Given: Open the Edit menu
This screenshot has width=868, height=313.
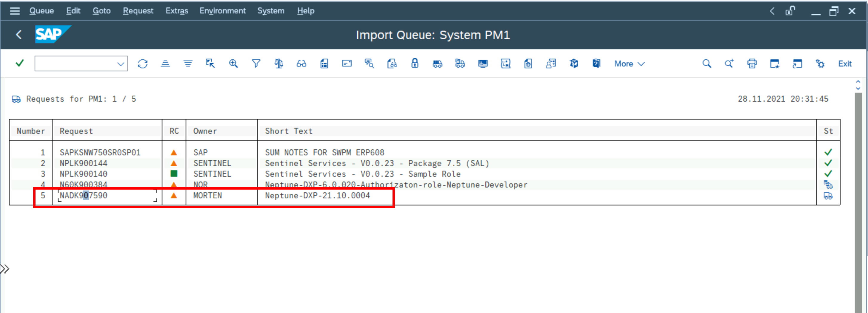Looking at the screenshot, I should click(x=73, y=11).
